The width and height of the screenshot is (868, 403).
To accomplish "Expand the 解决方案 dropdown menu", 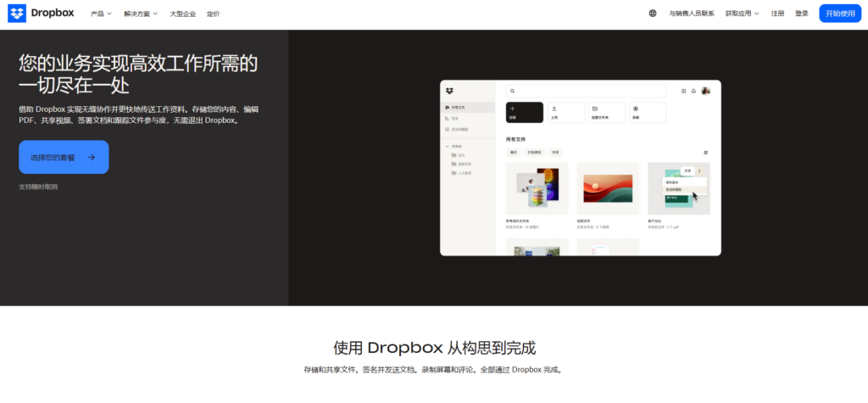I will point(141,14).
